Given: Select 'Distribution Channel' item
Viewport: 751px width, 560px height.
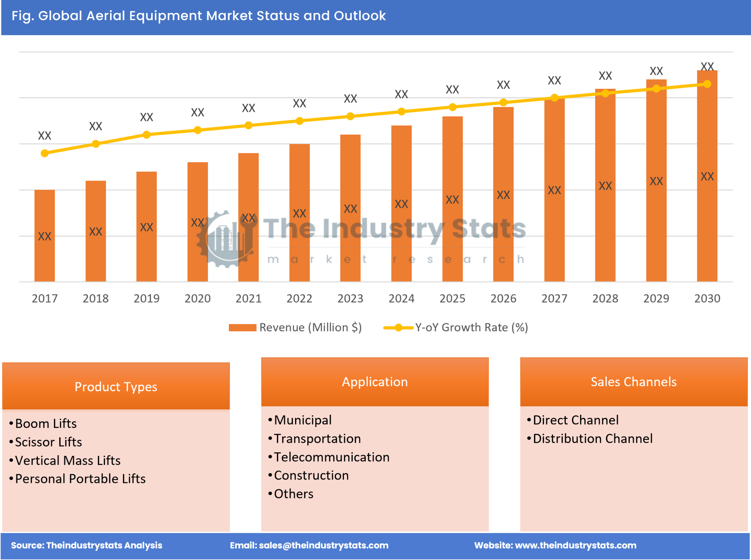Looking at the screenshot, I should 593,439.
